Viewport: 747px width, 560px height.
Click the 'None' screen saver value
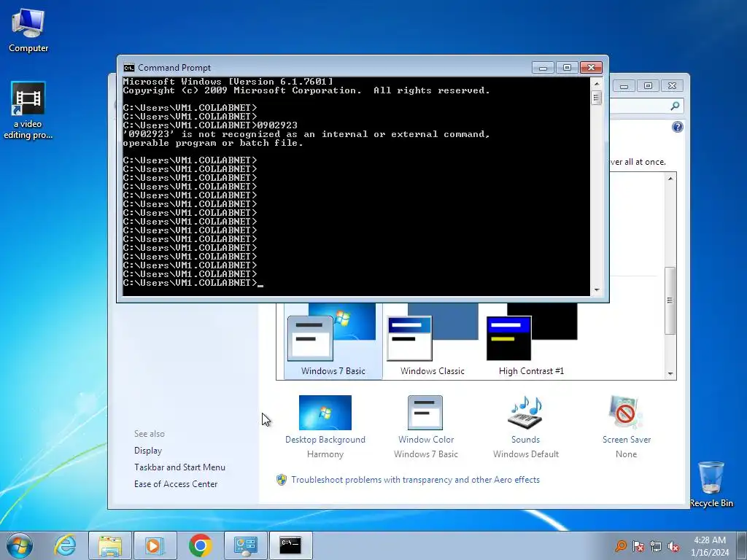[x=626, y=454]
